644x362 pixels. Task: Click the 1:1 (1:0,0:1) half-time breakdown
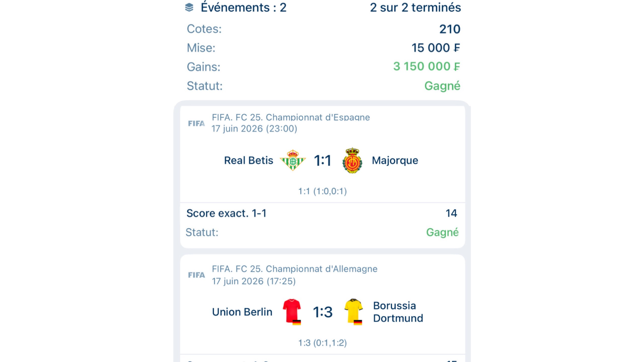(x=323, y=191)
